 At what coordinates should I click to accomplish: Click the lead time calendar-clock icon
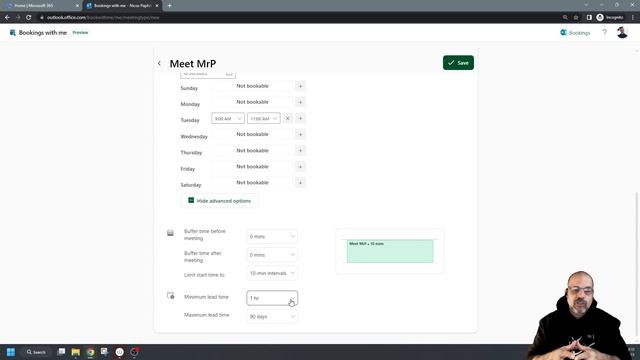click(x=171, y=295)
